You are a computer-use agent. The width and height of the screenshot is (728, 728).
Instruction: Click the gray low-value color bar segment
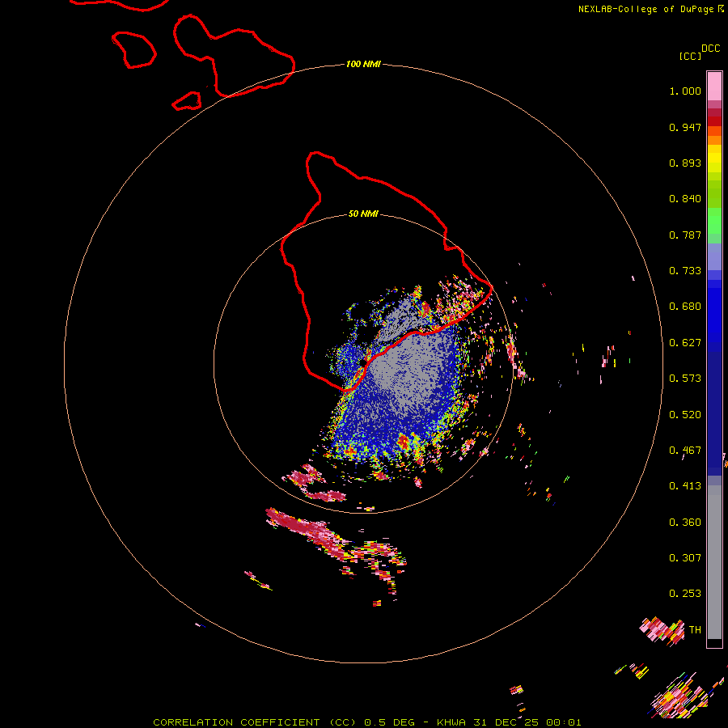pos(714,562)
